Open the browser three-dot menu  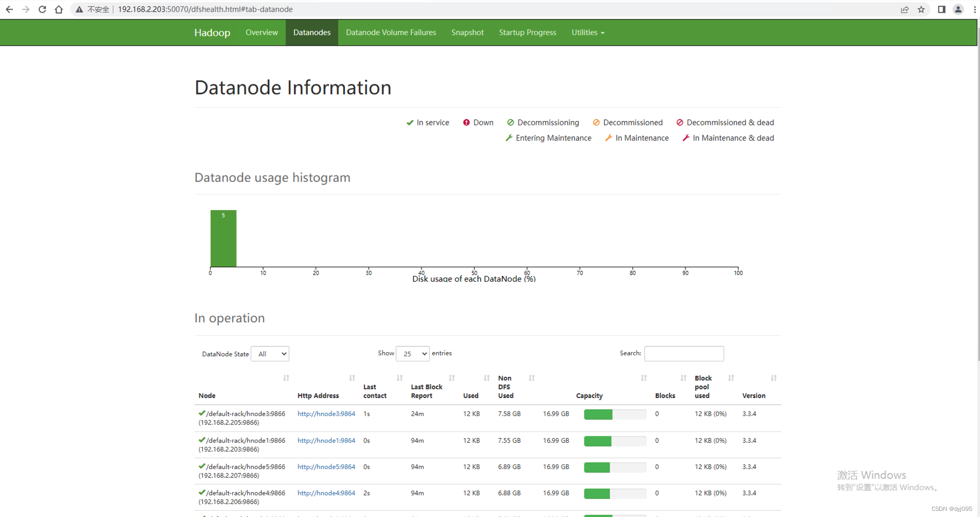click(x=974, y=9)
